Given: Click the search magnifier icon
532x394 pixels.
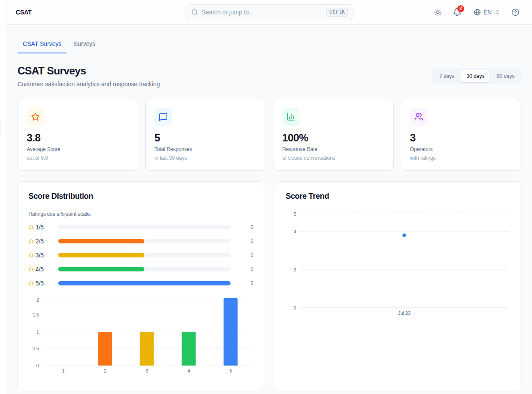Looking at the screenshot, I should click(195, 12).
